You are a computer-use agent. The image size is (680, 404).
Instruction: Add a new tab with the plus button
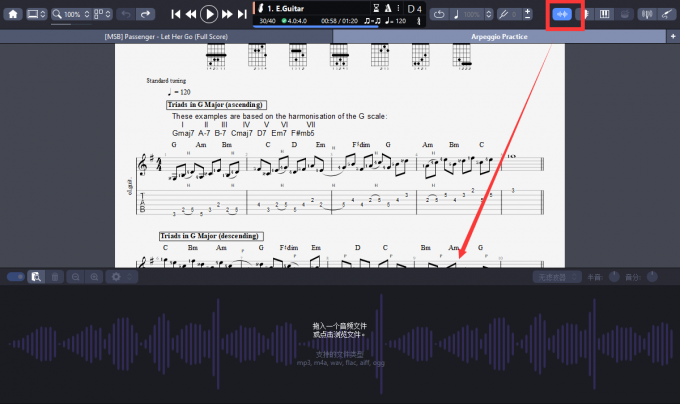click(x=672, y=36)
